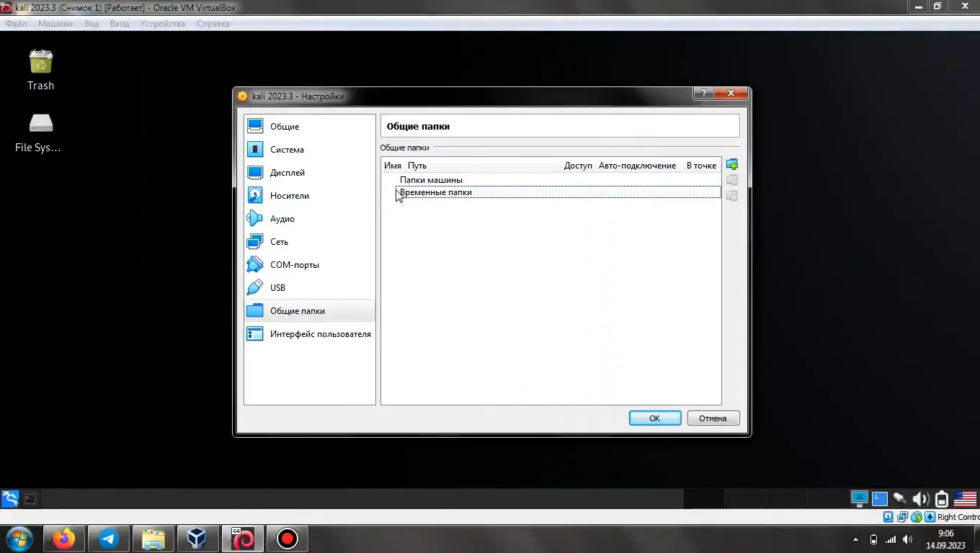980x553 pixels.
Task: Open the Вид menu
Action: (x=92, y=24)
